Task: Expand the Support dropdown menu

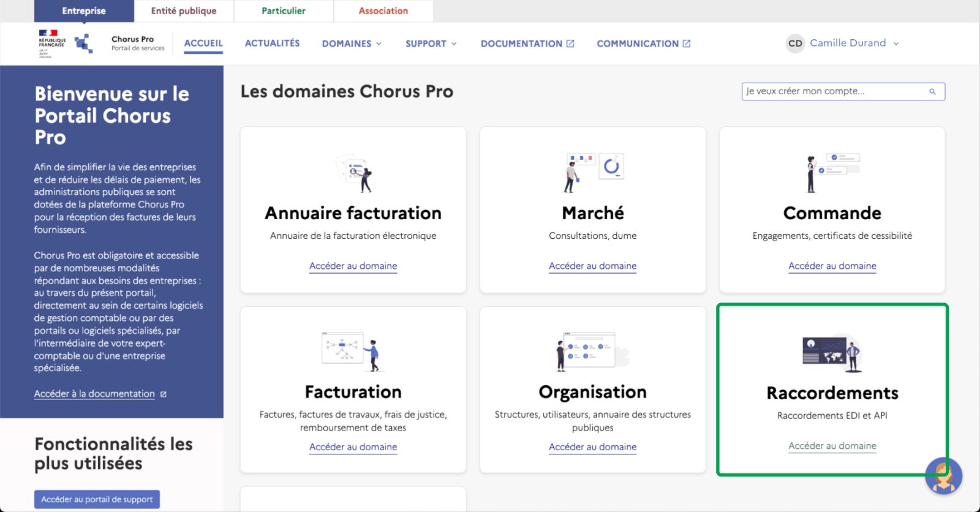Action: pyautogui.click(x=431, y=43)
